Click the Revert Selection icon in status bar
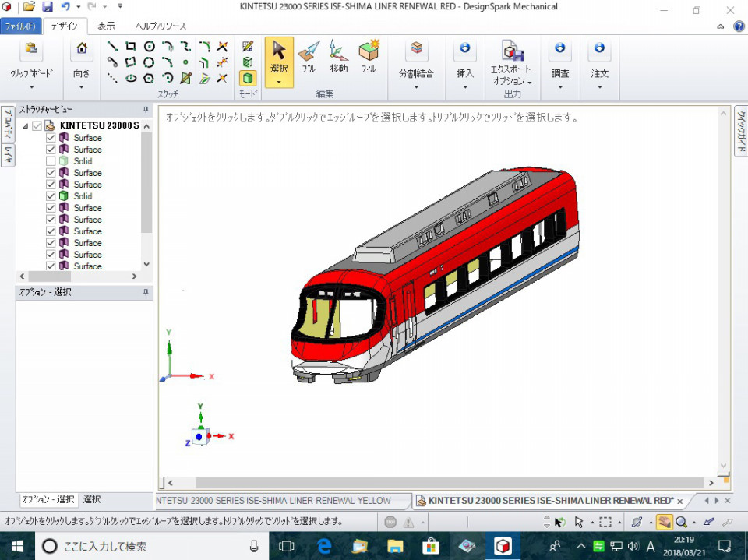 [x=559, y=523]
